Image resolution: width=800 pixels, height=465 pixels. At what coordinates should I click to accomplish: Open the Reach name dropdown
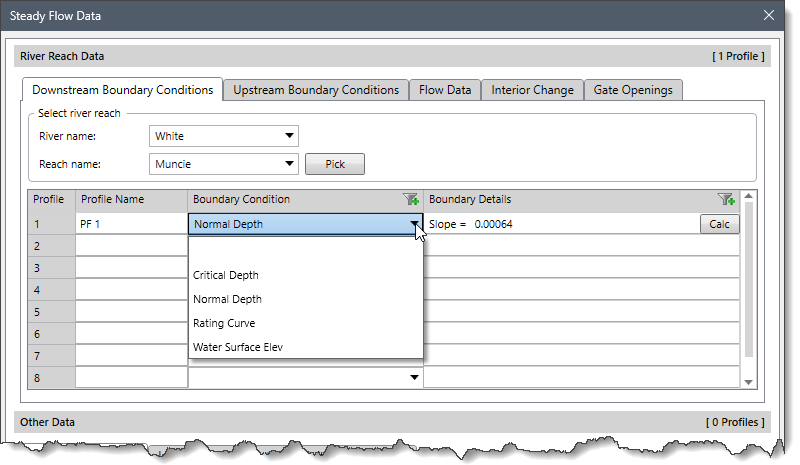[x=289, y=163]
